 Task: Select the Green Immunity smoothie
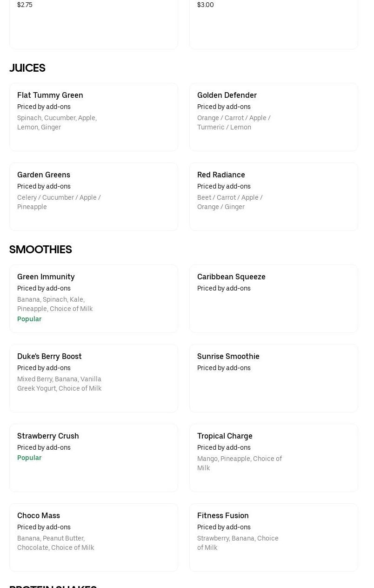pos(93,298)
